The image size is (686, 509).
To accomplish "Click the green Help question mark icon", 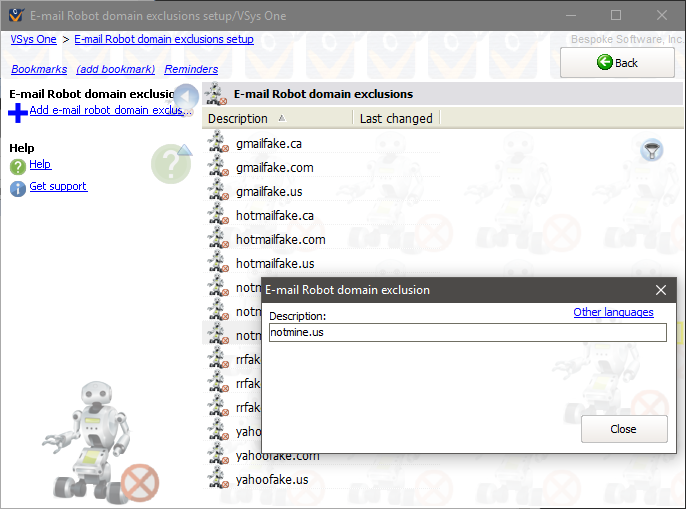I will click(x=17, y=166).
